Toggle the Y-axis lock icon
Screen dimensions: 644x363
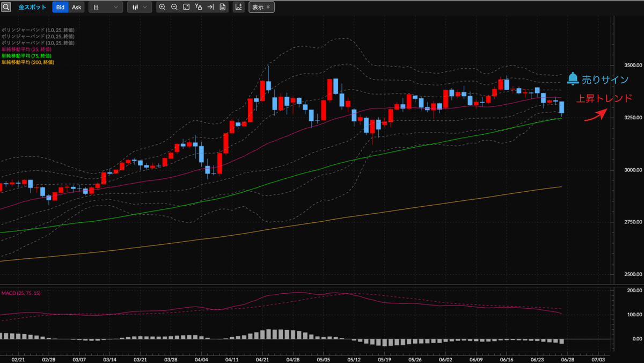pos(199,8)
